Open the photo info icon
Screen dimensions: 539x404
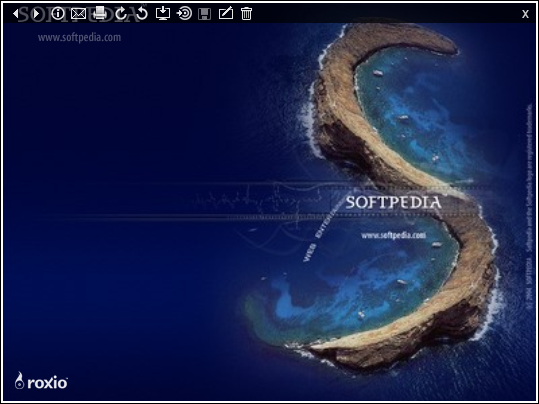point(58,14)
